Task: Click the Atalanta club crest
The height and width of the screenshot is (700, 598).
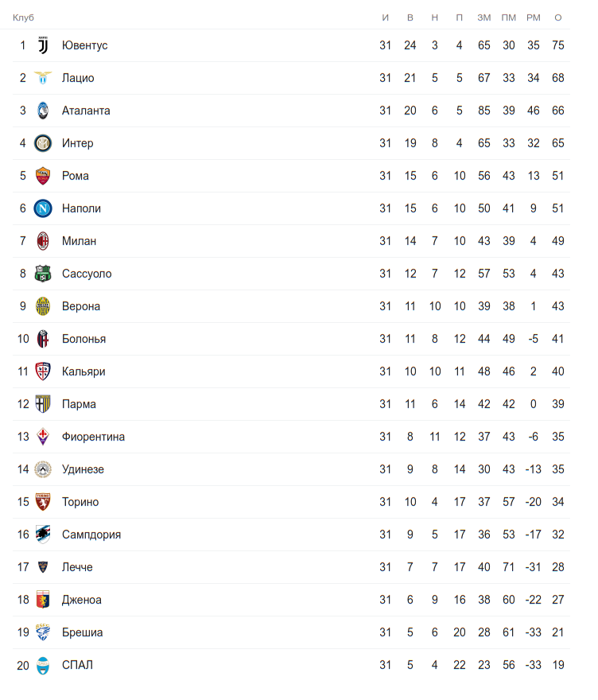Action: tap(43, 111)
